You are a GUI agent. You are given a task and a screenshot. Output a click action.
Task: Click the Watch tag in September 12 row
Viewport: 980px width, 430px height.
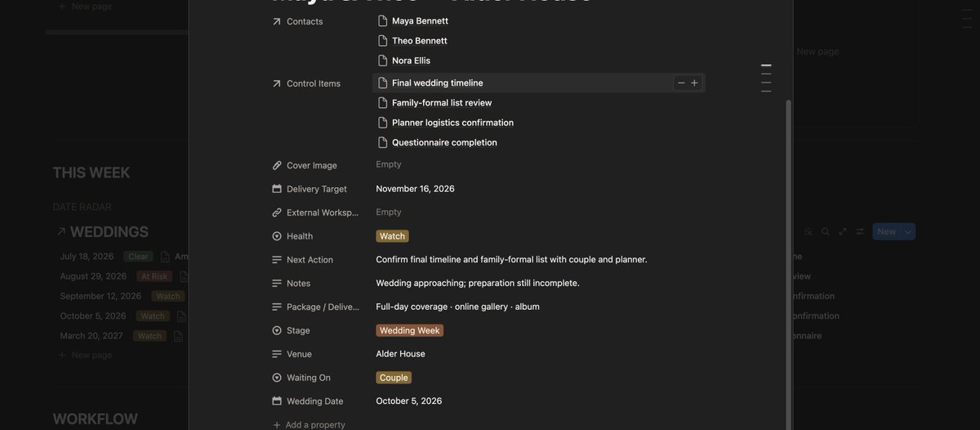click(x=168, y=296)
